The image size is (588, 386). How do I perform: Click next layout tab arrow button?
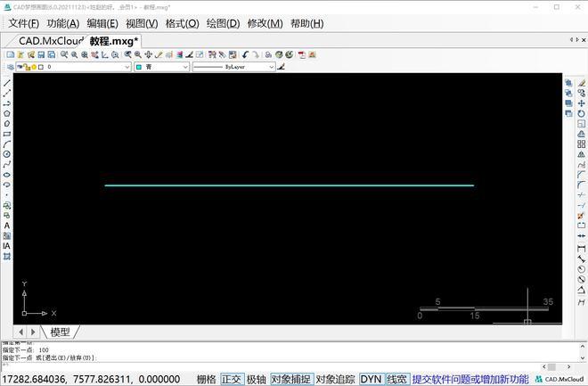click(x=33, y=332)
